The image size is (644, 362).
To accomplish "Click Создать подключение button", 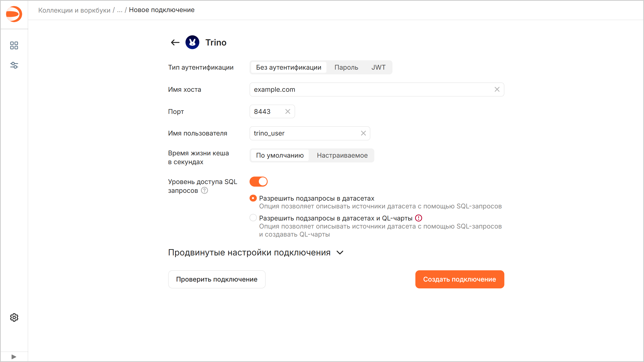I will coord(459,279).
